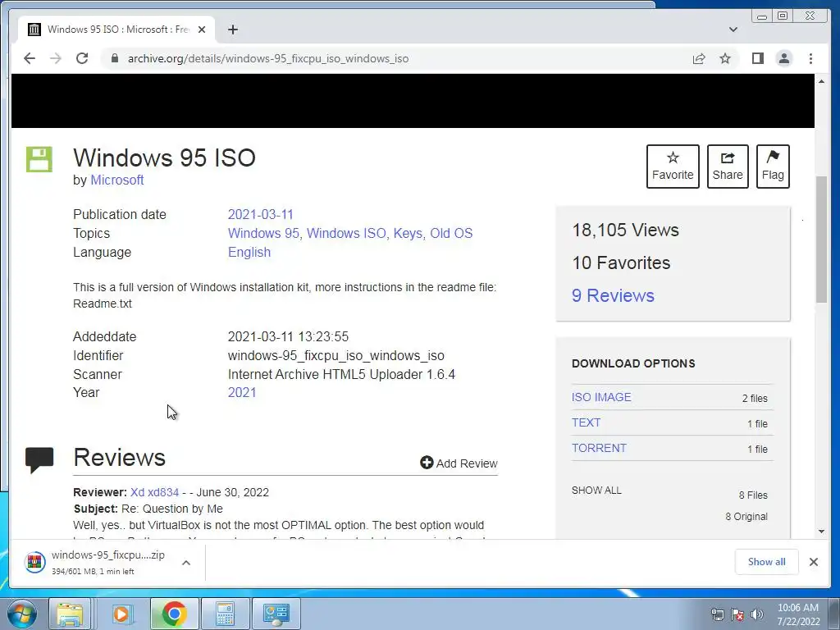Reload the archive.org page
840x630 pixels.
click(82, 58)
